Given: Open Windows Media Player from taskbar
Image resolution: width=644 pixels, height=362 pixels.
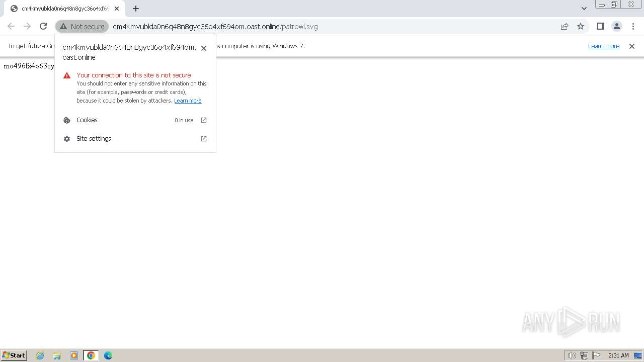Looking at the screenshot, I should click(x=74, y=355).
